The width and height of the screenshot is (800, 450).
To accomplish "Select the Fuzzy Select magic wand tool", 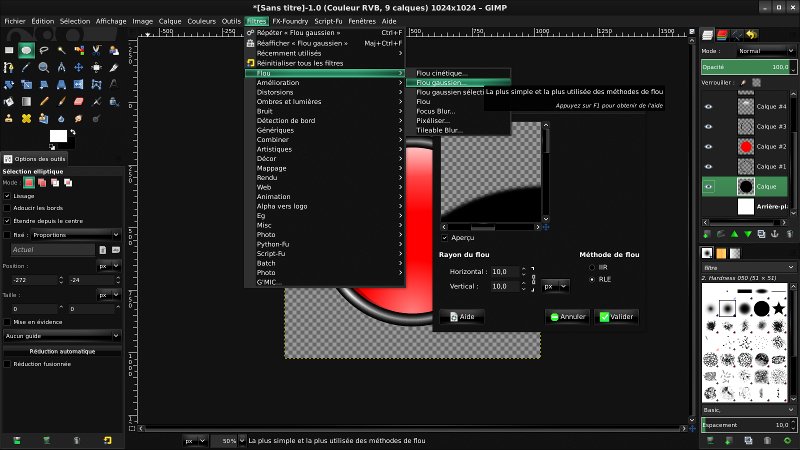I will tap(61, 50).
